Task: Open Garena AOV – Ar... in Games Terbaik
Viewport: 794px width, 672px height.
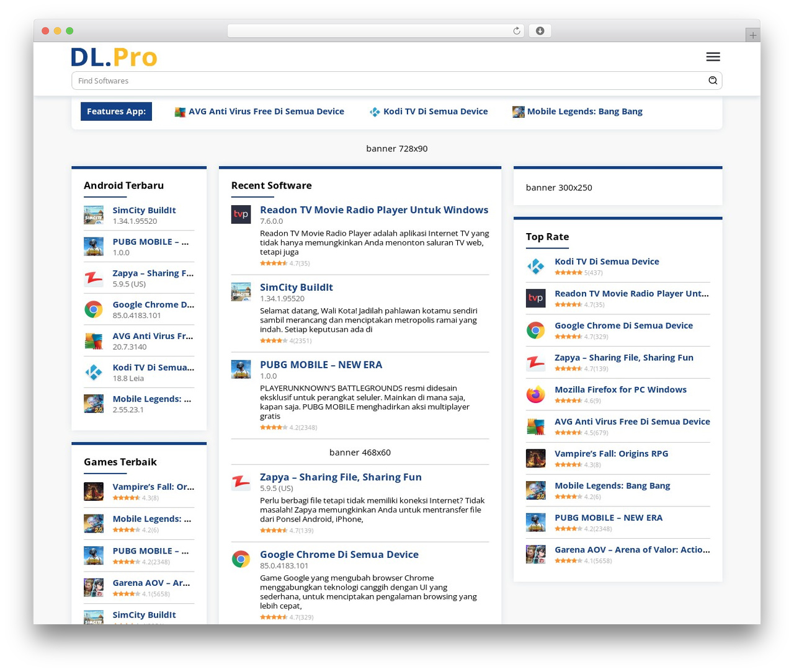Action: coord(151,583)
